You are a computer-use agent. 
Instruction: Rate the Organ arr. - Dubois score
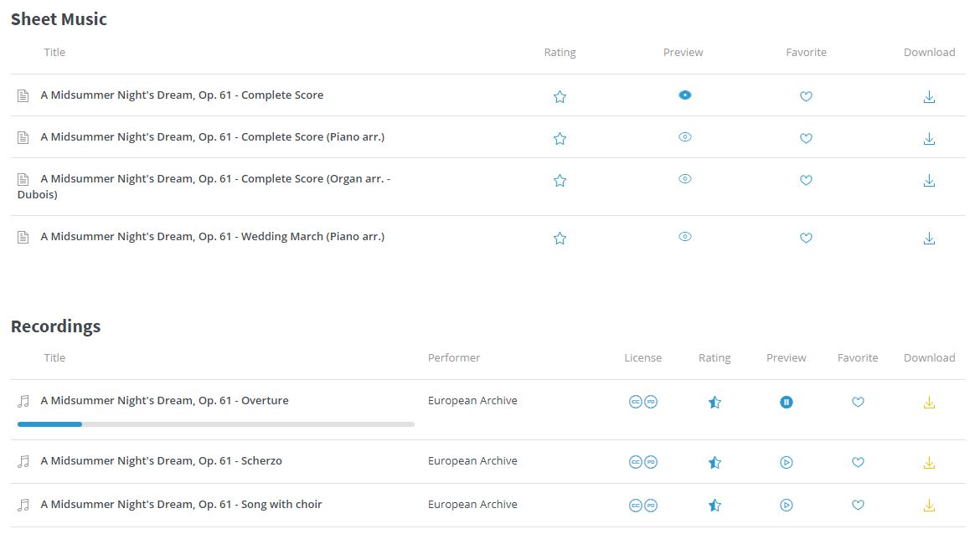560,181
